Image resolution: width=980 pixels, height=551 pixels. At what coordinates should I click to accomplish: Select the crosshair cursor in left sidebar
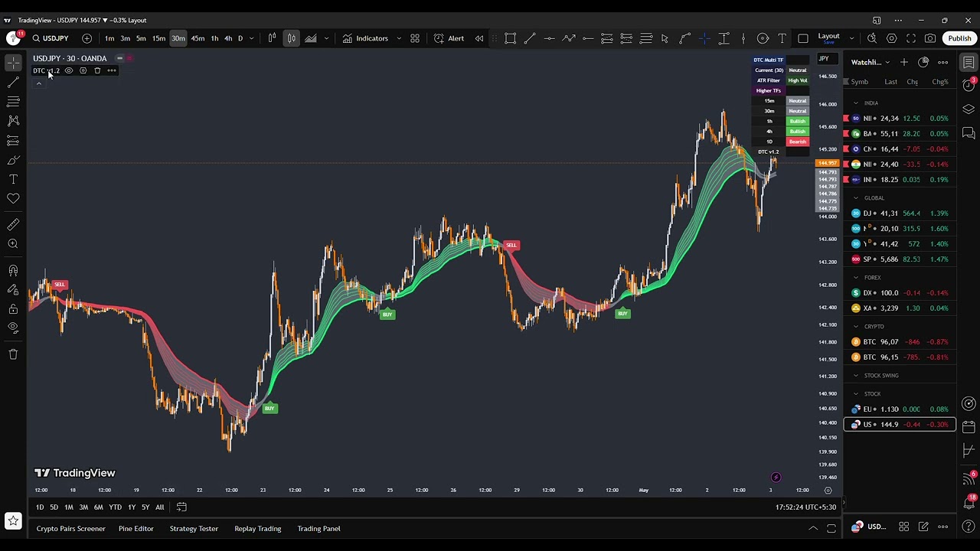tap(13, 63)
